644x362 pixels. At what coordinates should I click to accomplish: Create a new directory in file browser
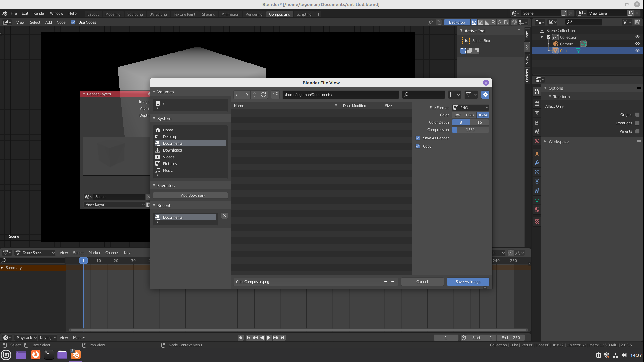tap(275, 95)
